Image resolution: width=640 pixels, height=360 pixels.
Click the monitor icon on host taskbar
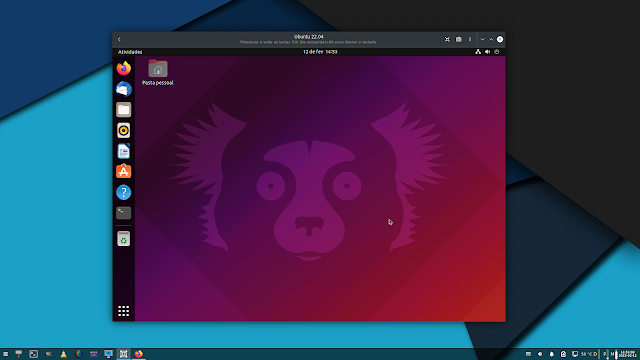109,354
